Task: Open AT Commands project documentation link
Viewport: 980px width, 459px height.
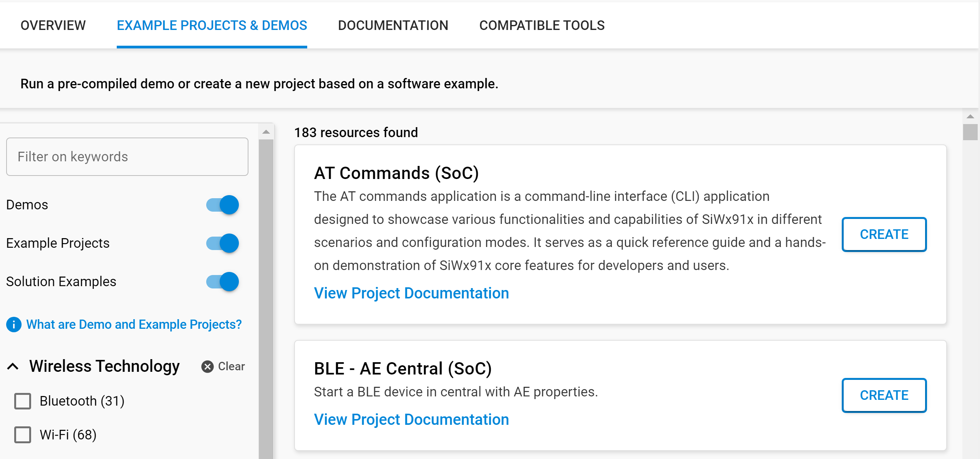Action: [x=411, y=293]
